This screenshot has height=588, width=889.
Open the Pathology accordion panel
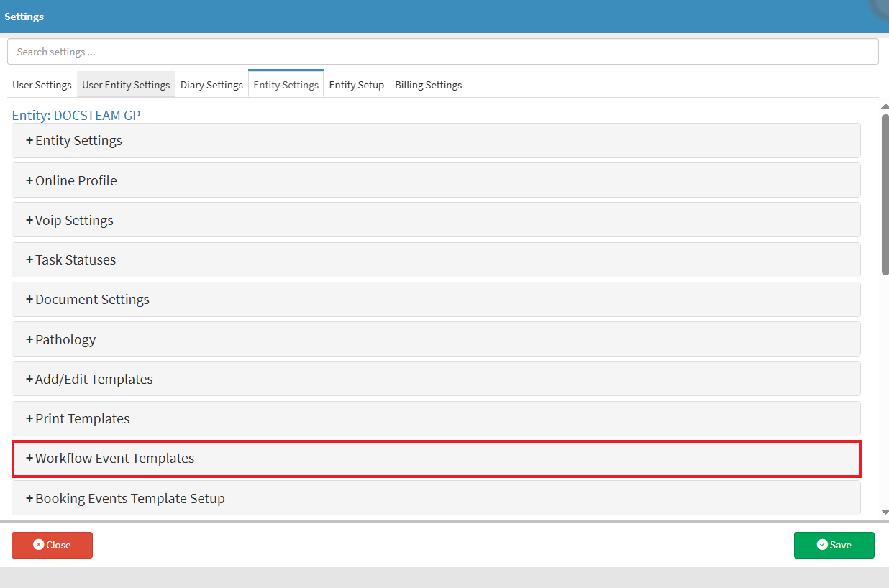pyautogui.click(x=65, y=339)
